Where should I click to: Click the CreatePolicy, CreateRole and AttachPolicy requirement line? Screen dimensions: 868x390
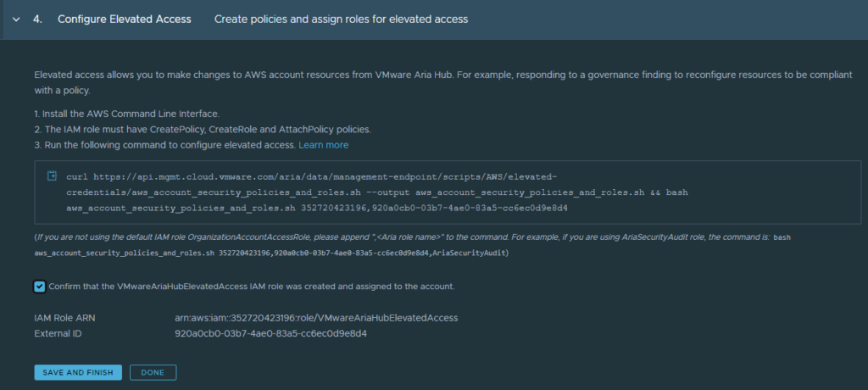(x=203, y=130)
